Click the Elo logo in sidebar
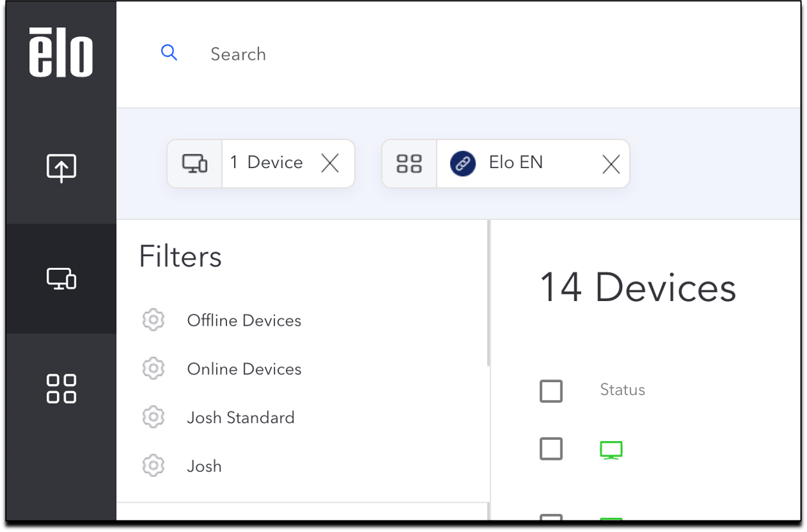This screenshot has width=807, height=532. pos(61,53)
